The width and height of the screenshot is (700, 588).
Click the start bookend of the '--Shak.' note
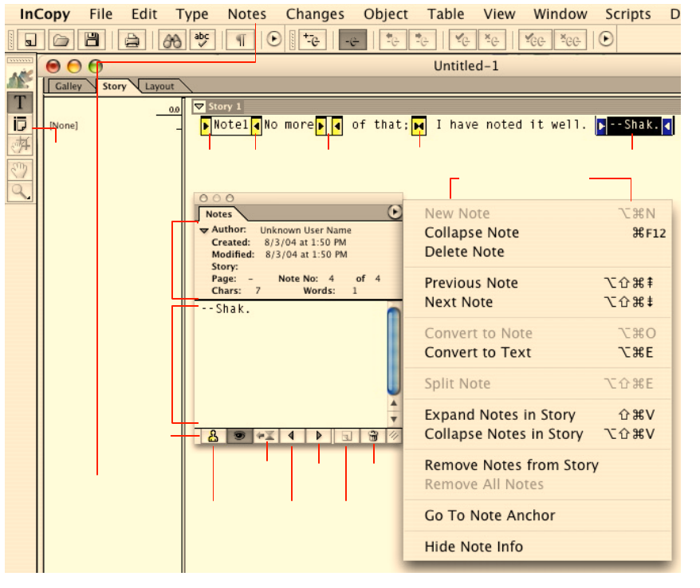point(601,126)
